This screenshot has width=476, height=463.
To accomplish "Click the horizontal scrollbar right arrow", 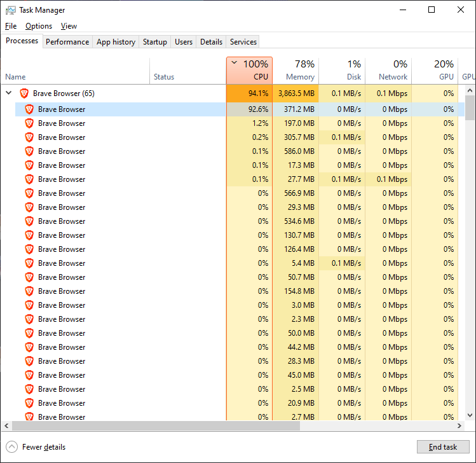I will (x=459, y=426).
